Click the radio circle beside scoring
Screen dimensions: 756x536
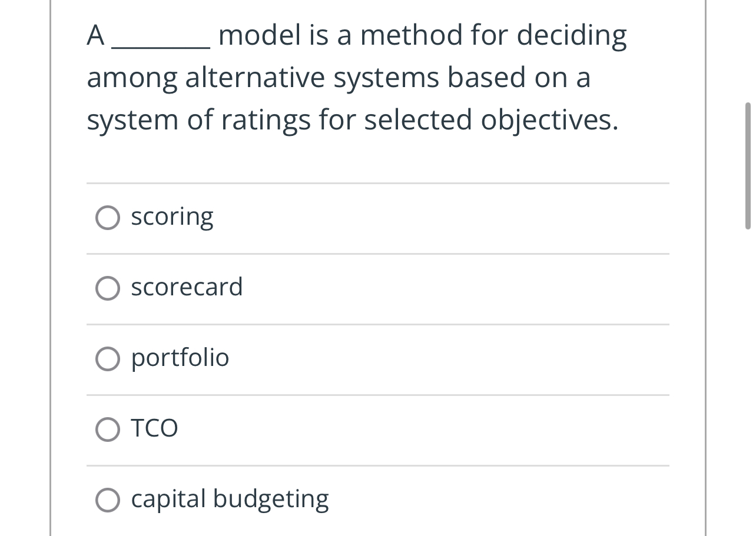(107, 218)
